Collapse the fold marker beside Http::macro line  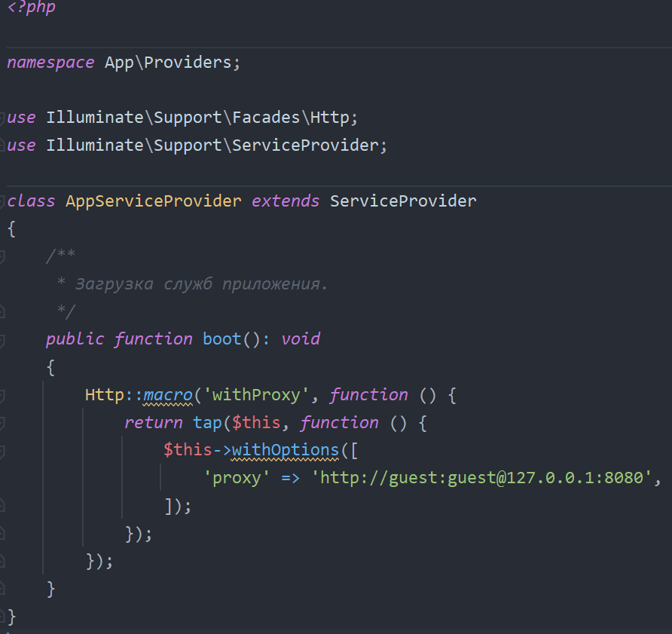2,396
